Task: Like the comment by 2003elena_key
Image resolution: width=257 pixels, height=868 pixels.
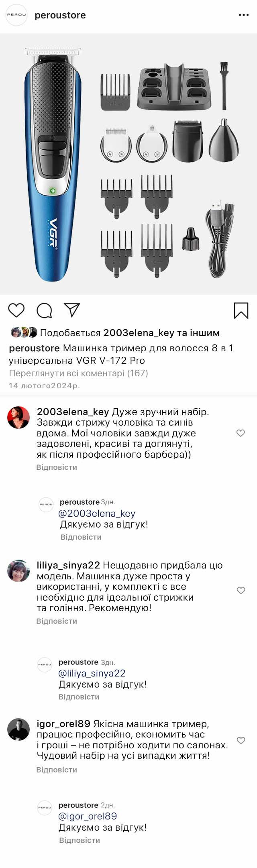Action: [241, 433]
